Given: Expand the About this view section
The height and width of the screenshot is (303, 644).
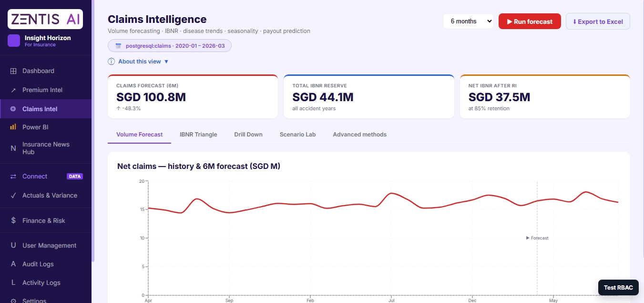Looking at the screenshot, I should coord(138,62).
